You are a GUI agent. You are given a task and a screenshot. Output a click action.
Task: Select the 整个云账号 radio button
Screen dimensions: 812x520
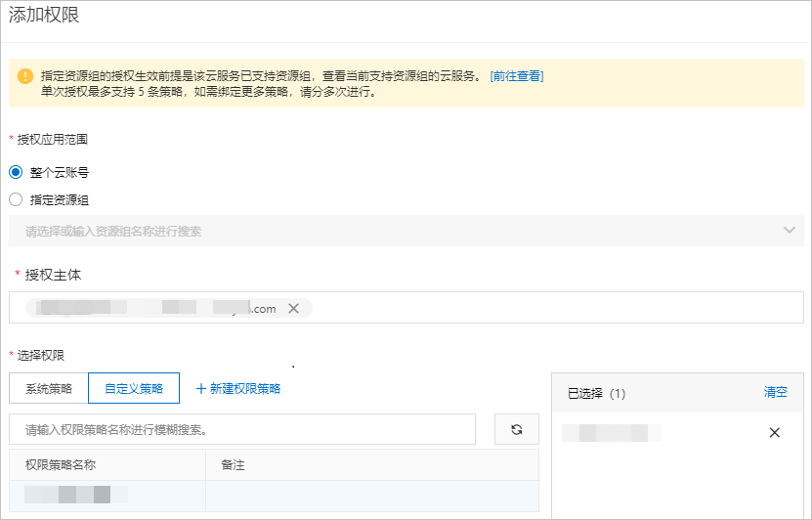(16, 172)
